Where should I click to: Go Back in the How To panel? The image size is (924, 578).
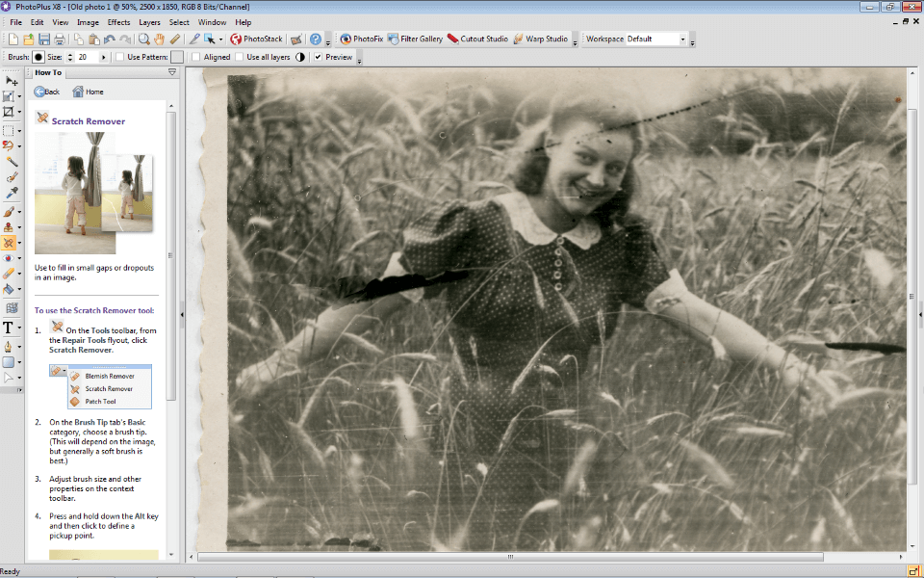[x=46, y=92]
